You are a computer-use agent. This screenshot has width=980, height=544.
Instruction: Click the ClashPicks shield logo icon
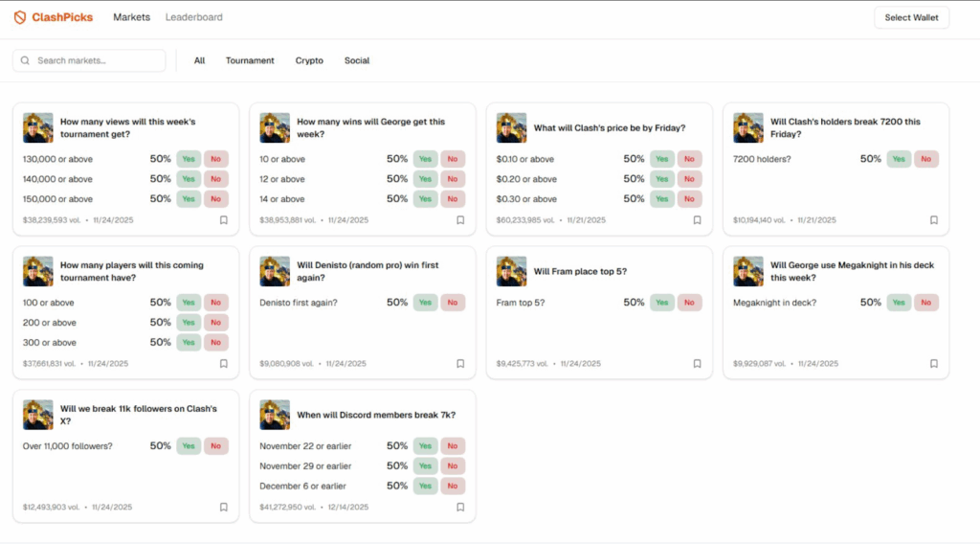click(x=20, y=17)
